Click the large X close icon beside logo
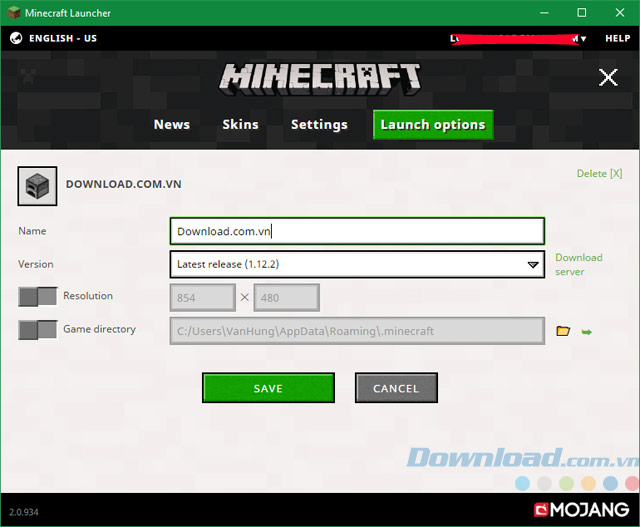The image size is (640, 527). coord(608,77)
